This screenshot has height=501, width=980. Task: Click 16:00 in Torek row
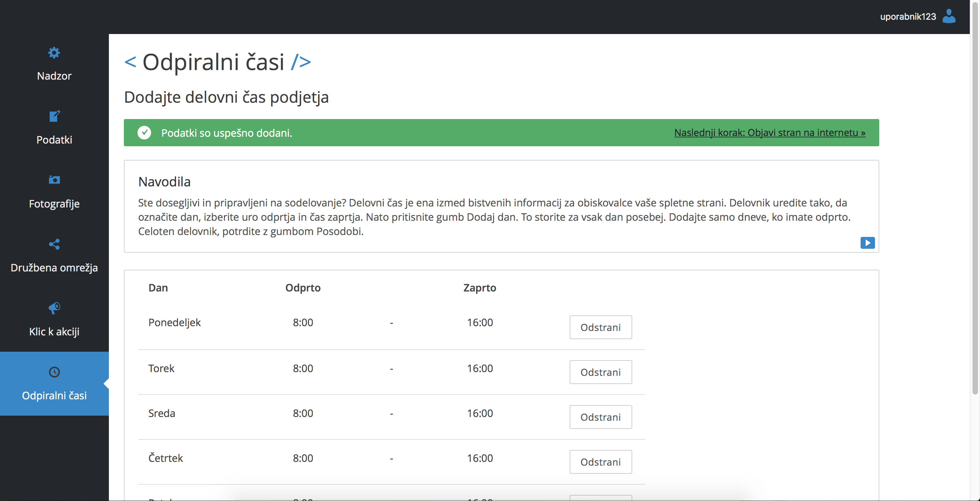[480, 368]
